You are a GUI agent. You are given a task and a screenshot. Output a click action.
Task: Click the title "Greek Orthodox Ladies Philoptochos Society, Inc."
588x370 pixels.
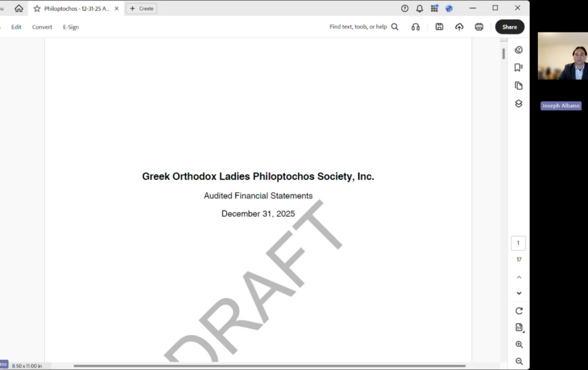click(258, 176)
